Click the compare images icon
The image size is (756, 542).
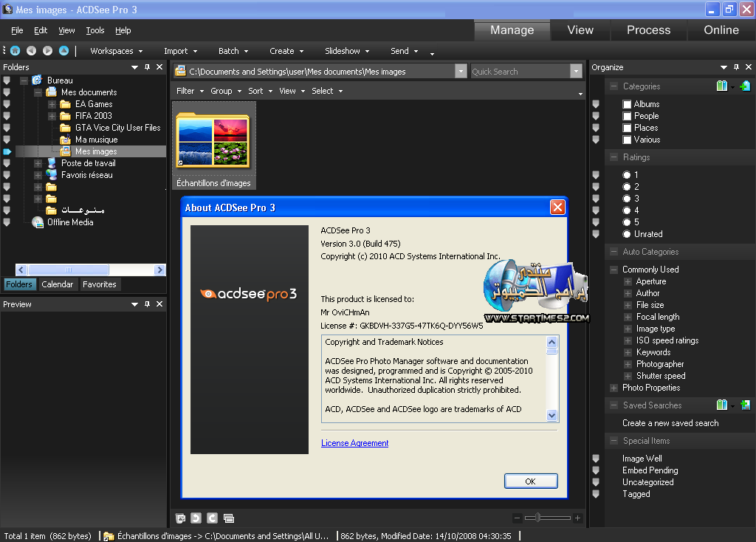229,518
